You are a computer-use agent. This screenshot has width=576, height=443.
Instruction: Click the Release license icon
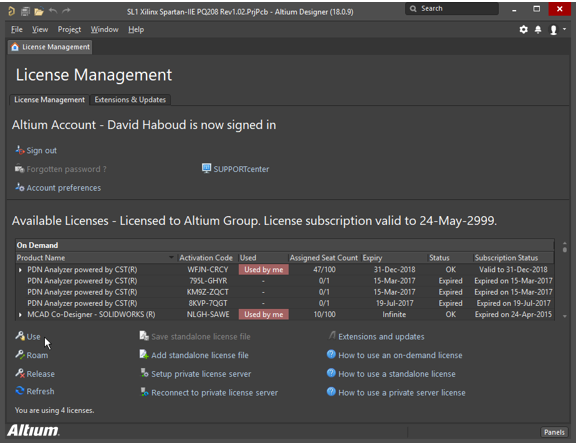coord(20,373)
